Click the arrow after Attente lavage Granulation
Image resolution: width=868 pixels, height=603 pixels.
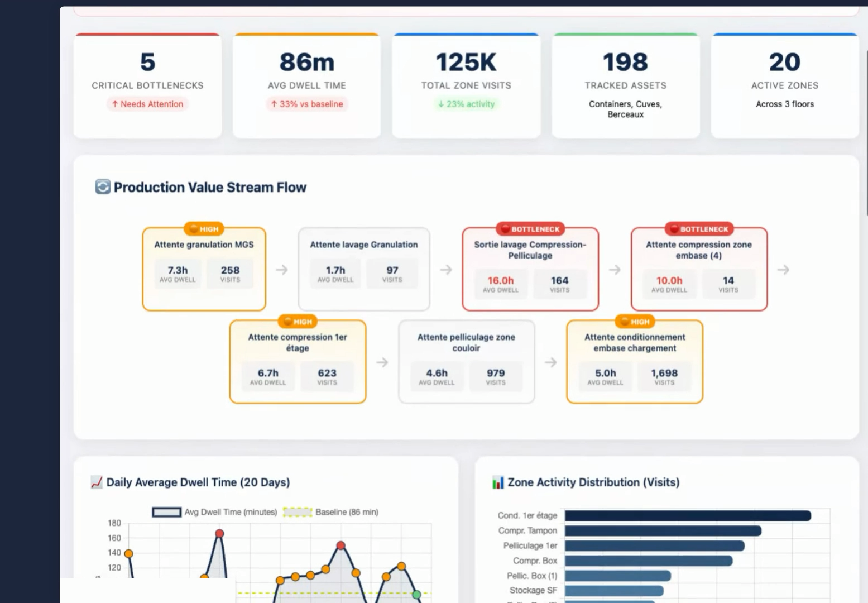pyautogui.click(x=446, y=270)
